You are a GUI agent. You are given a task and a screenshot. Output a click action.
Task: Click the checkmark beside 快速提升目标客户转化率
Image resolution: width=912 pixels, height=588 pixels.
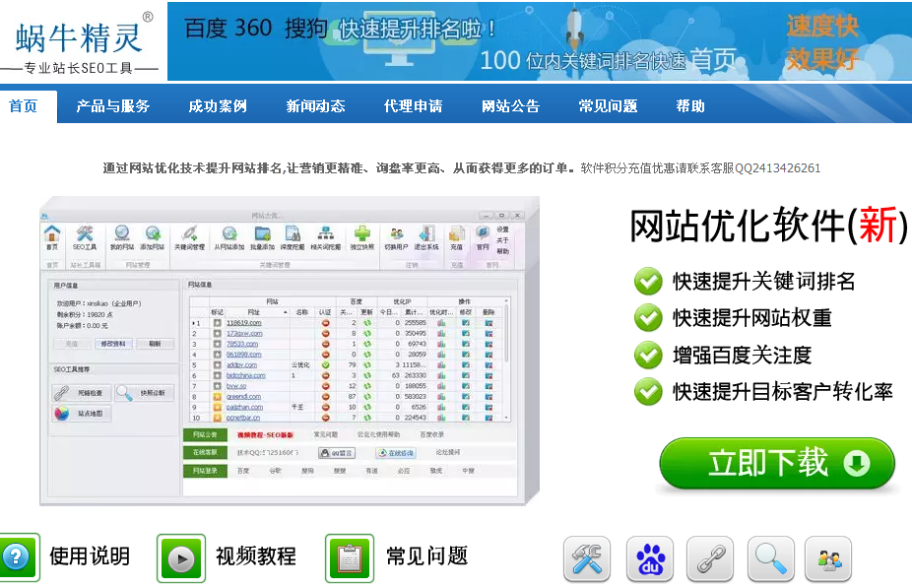click(x=648, y=391)
